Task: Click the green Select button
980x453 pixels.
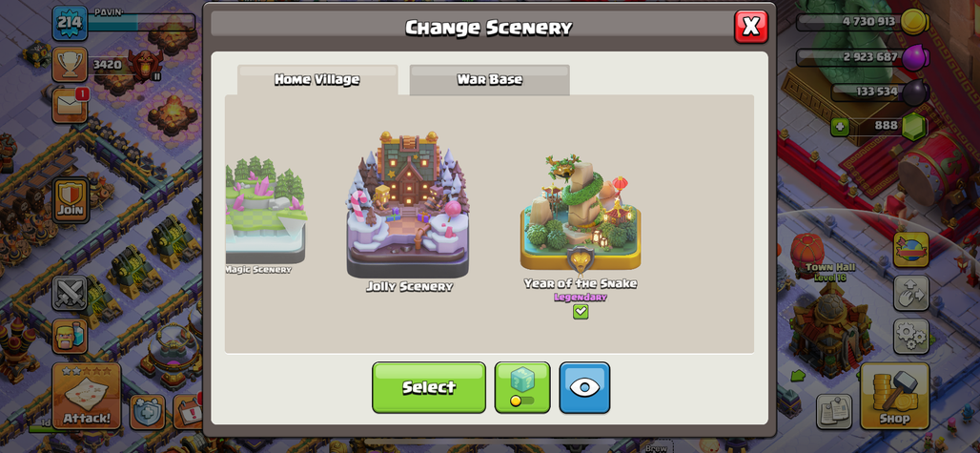Action: (x=429, y=387)
